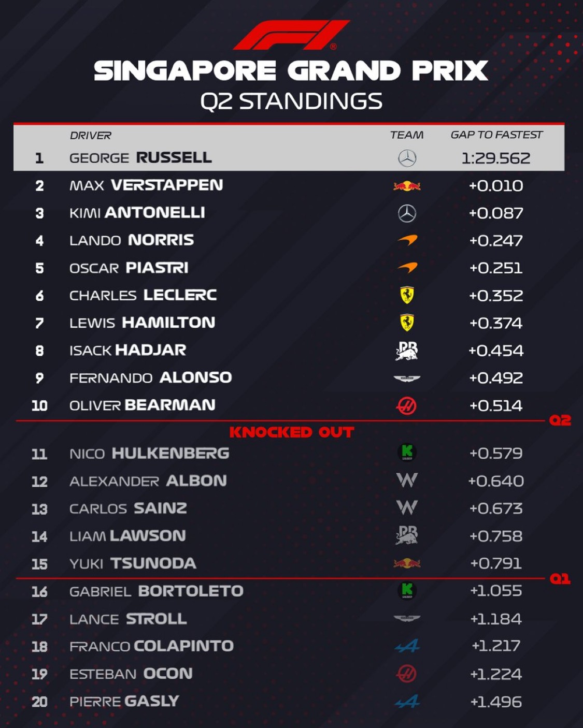Select the Singapore Grand Prix title

(291, 71)
